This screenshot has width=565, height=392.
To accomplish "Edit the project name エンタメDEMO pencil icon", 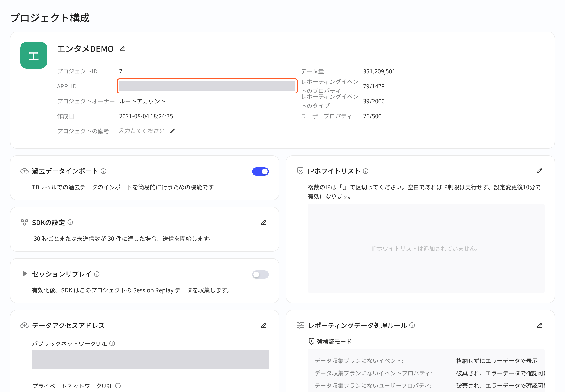I will tap(122, 49).
